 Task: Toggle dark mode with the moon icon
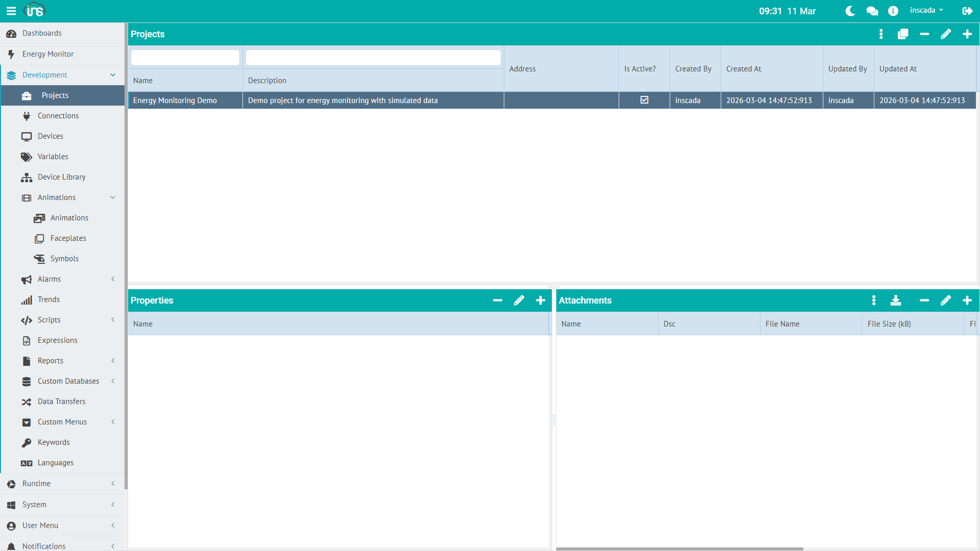click(850, 10)
